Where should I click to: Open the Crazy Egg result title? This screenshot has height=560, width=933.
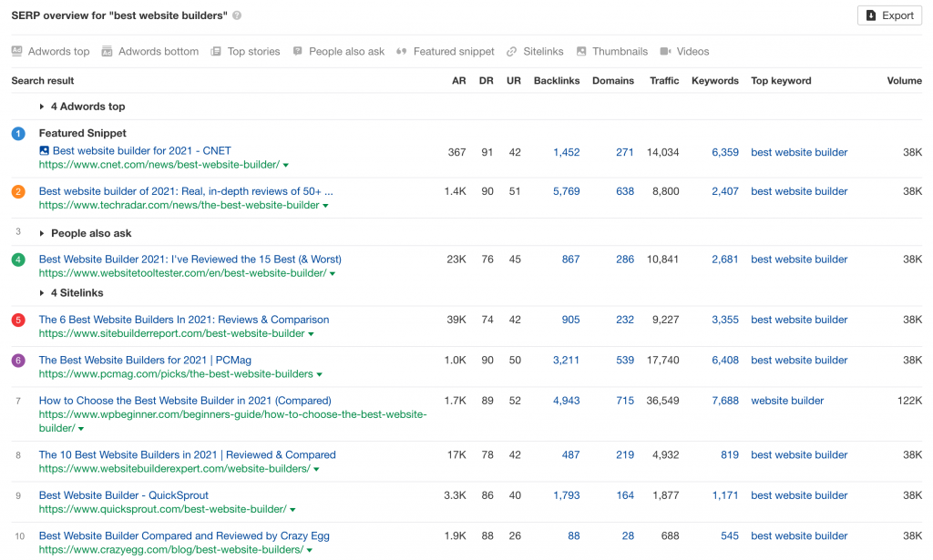tap(184, 535)
